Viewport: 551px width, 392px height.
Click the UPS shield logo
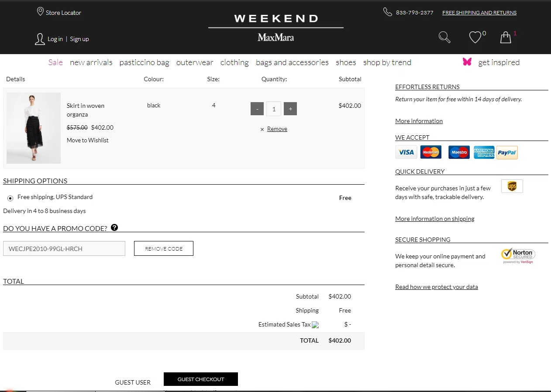click(x=512, y=186)
